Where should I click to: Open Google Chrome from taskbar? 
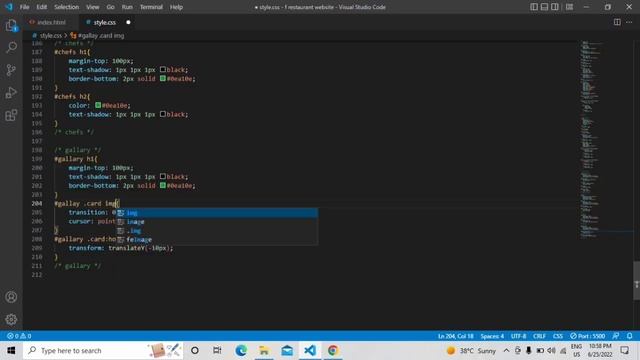click(x=333, y=350)
